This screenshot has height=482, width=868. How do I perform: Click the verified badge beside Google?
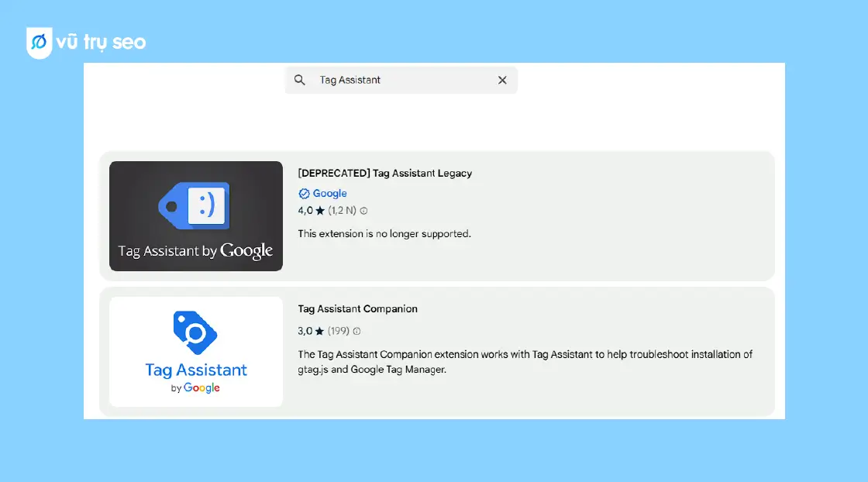click(x=304, y=194)
